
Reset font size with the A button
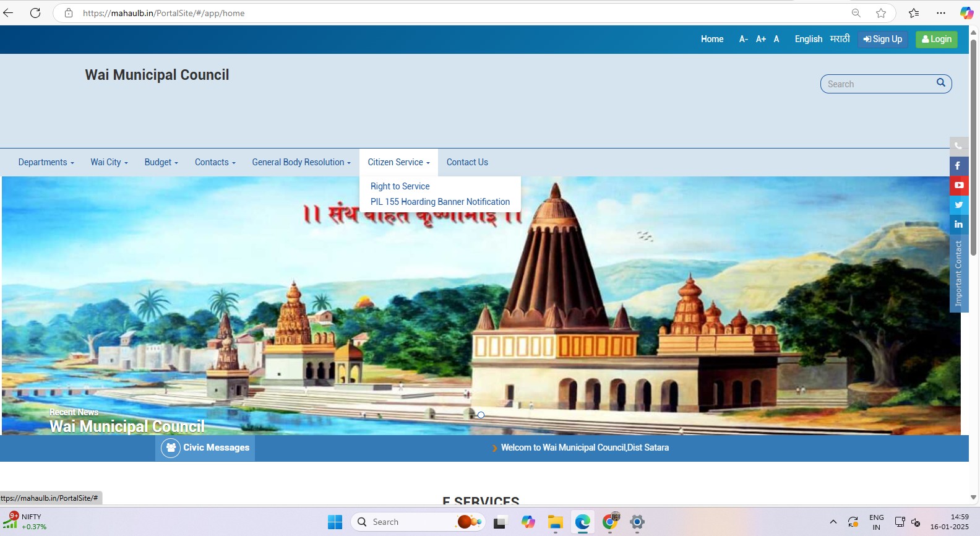tap(776, 39)
